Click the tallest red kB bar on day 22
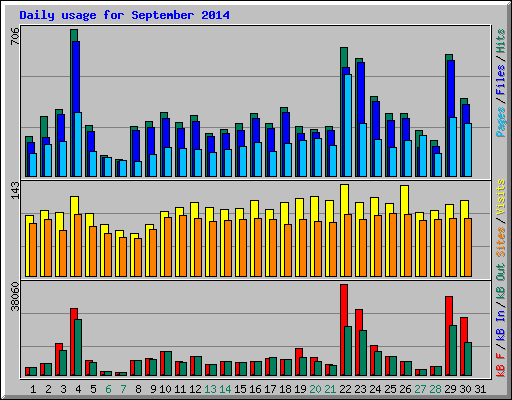 [x=343, y=305]
